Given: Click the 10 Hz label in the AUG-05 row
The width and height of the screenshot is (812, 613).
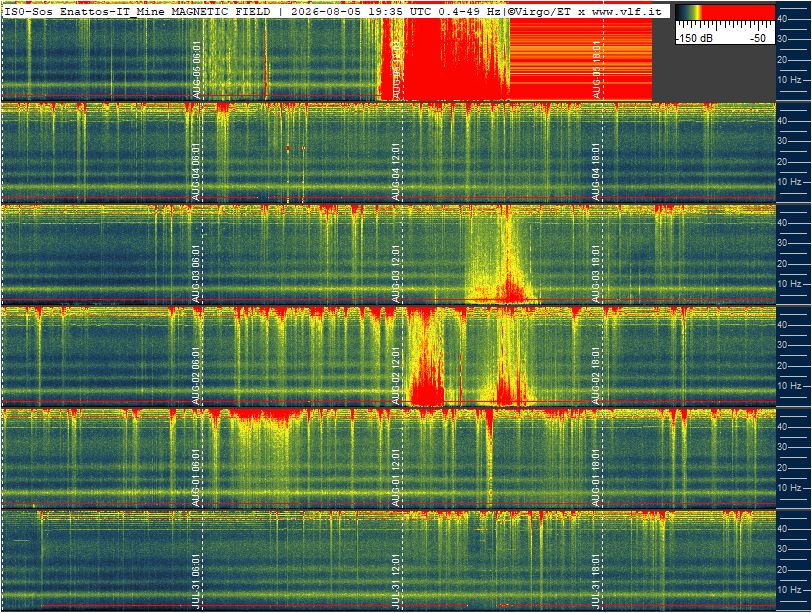Looking at the screenshot, I should point(789,80).
